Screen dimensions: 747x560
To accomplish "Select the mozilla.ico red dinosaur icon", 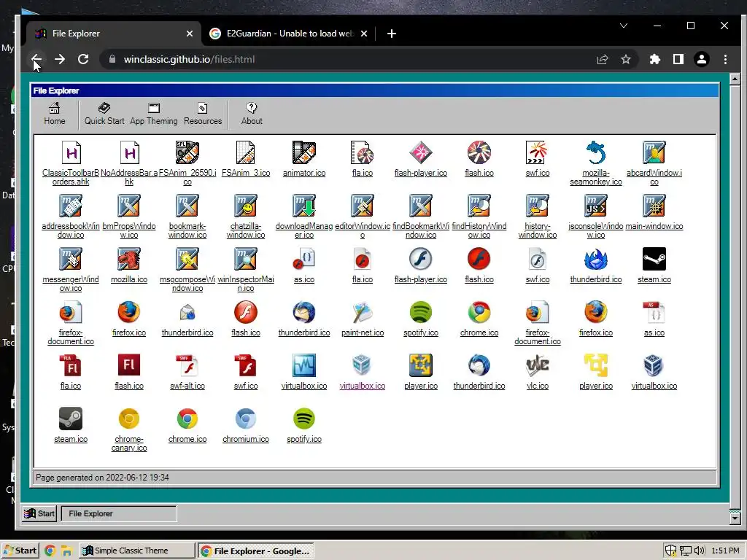I will (x=129, y=260).
